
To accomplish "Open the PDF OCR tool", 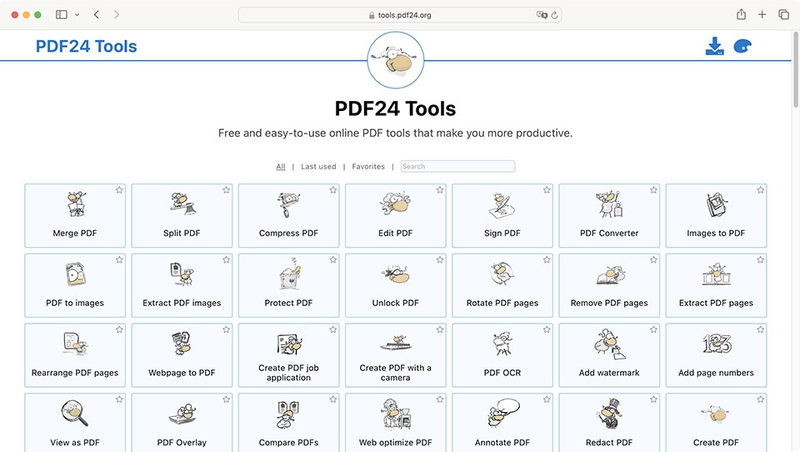I will pos(503,356).
